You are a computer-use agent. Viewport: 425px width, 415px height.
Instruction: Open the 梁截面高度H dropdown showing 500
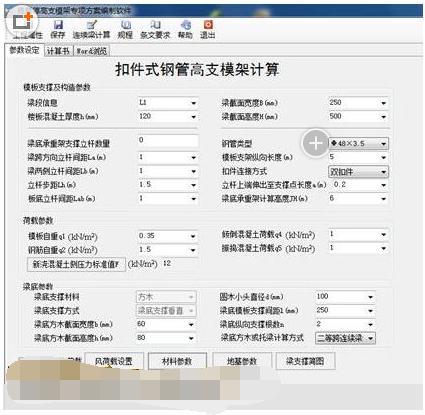click(358, 116)
